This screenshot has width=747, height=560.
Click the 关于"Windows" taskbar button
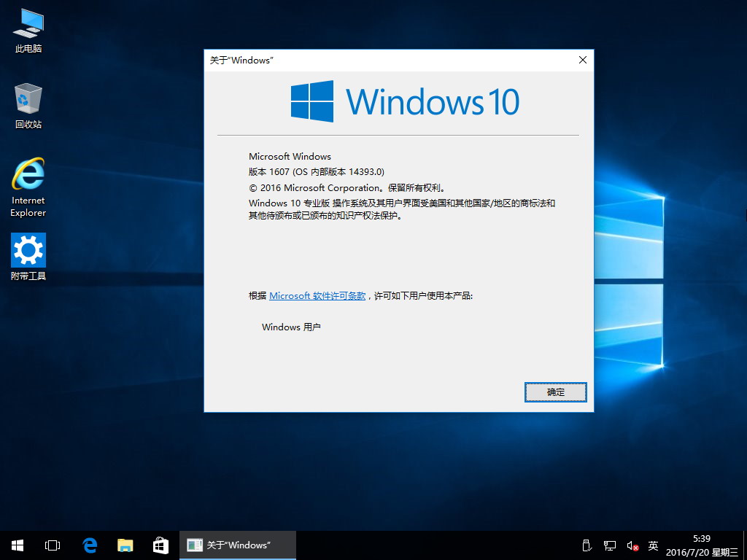tap(238, 545)
